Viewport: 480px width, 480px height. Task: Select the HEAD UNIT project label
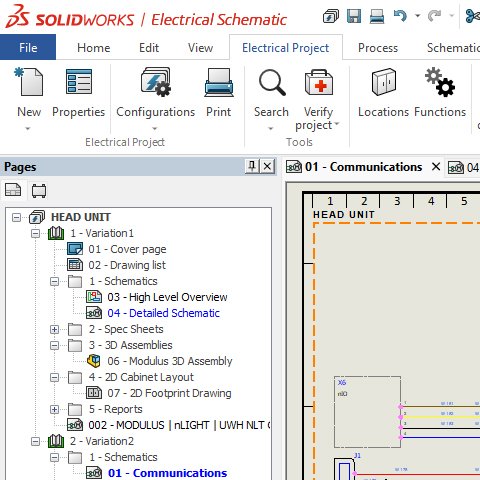pos(81,217)
